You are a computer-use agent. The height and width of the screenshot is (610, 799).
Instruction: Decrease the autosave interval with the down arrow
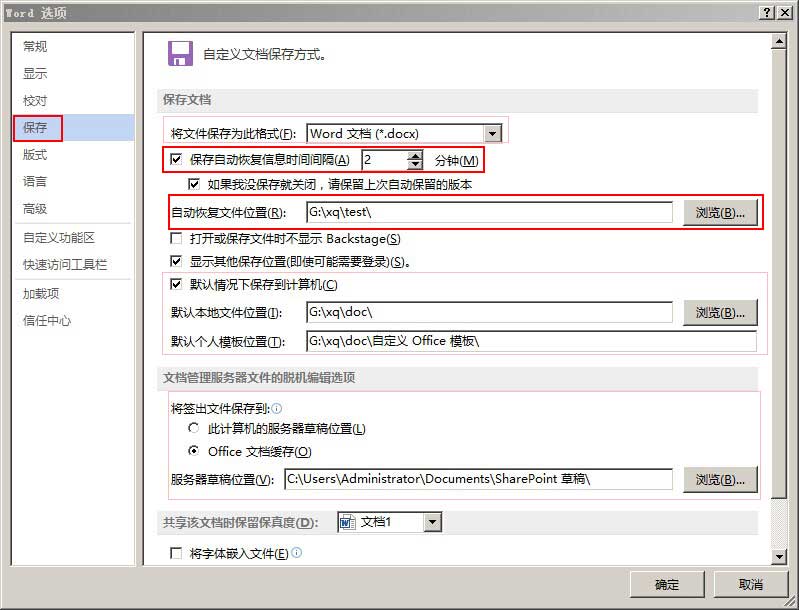415,165
